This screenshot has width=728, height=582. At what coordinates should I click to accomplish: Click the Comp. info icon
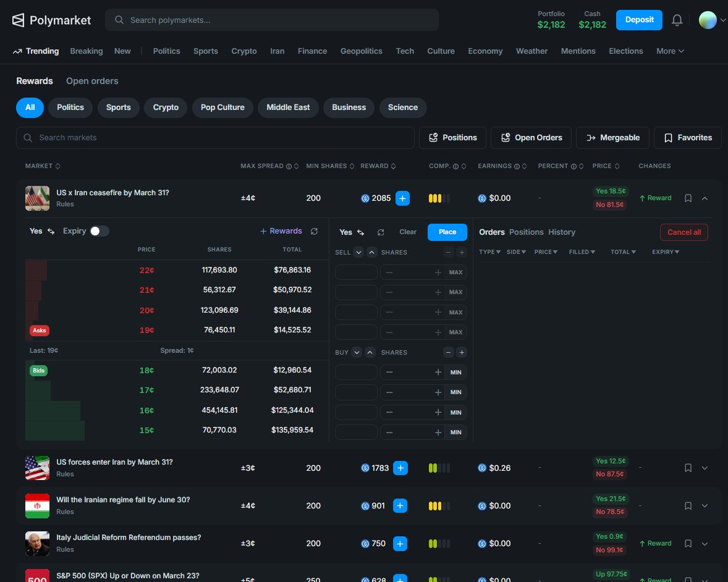tap(455, 166)
